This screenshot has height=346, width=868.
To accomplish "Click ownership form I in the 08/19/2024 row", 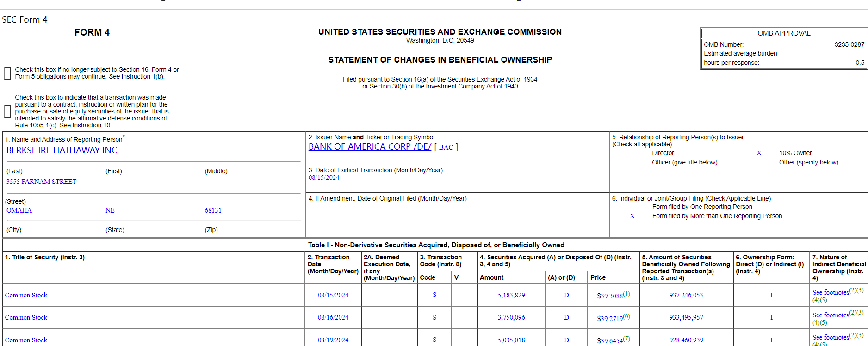I will tap(771, 340).
